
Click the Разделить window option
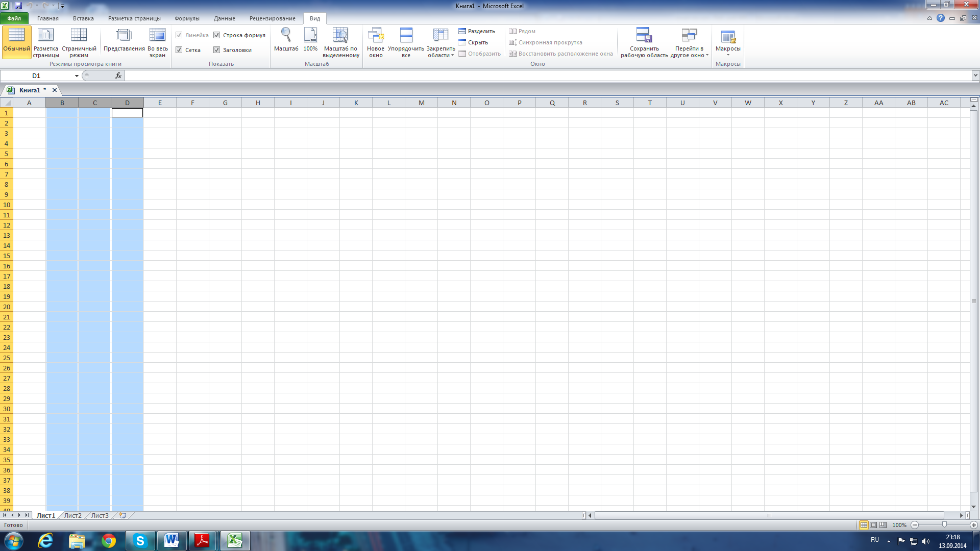pyautogui.click(x=477, y=31)
